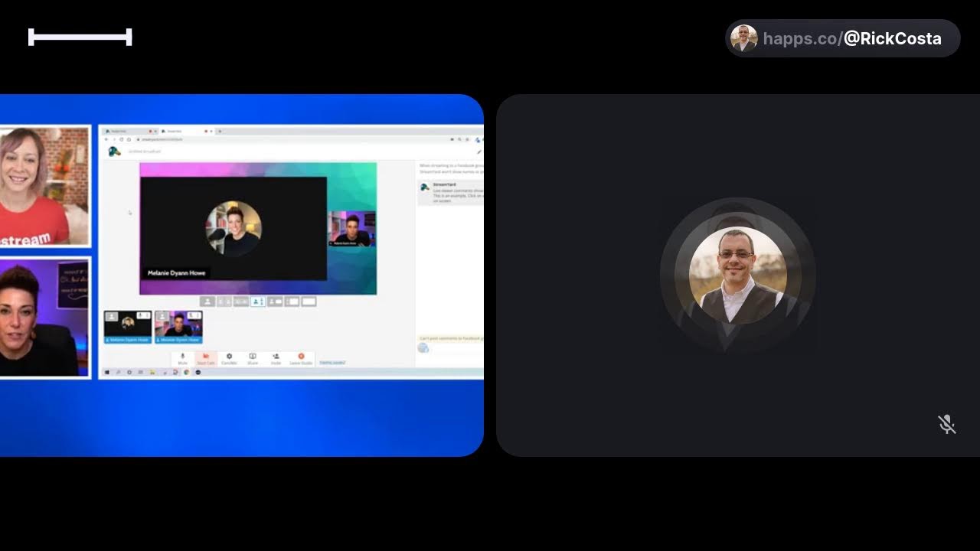Image resolution: width=980 pixels, height=551 pixels.
Task: Choose the Group layout button
Action: (x=241, y=302)
